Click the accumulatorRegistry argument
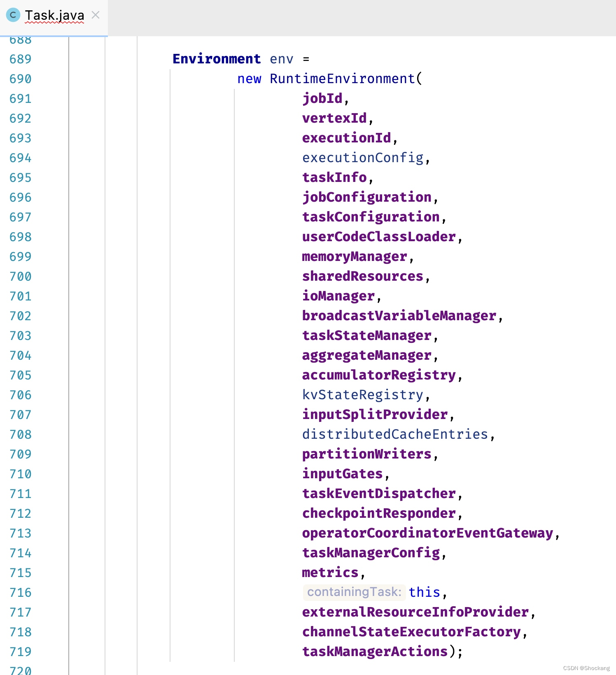 [379, 375]
